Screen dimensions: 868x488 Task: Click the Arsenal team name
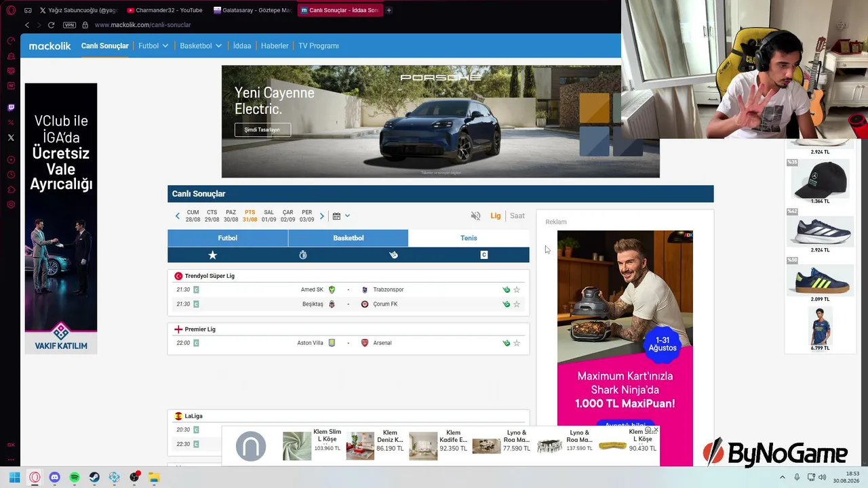(x=382, y=343)
